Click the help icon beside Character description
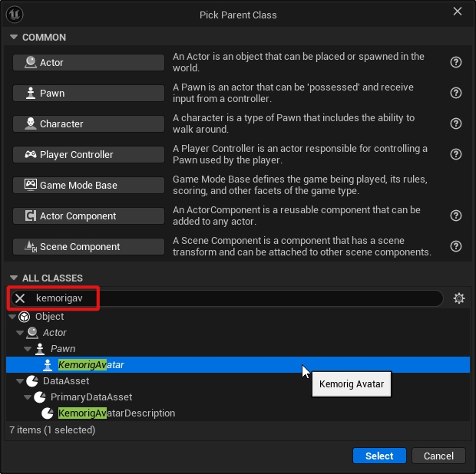The width and height of the screenshot is (476, 474). click(456, 123)
